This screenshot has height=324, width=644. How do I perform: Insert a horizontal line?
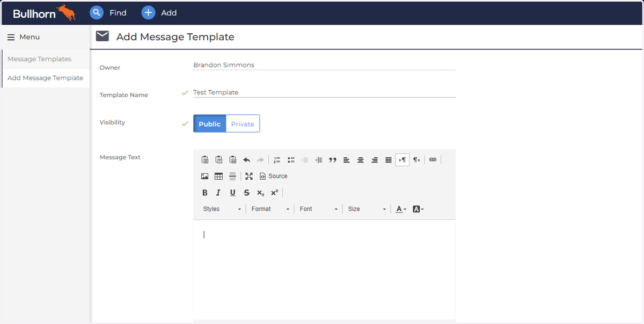pyautogui.click(x=233, y=176)
